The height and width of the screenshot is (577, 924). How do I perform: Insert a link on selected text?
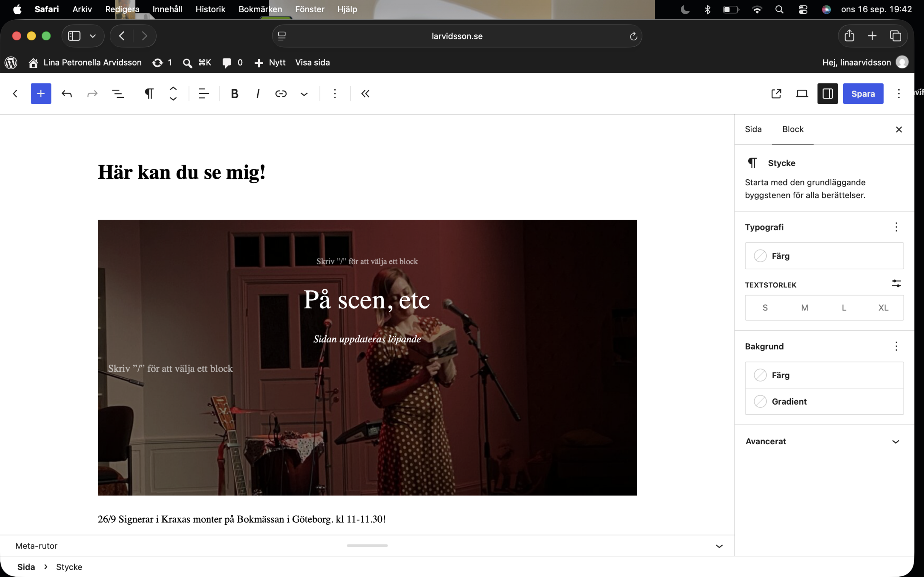(x=281, y=93)
